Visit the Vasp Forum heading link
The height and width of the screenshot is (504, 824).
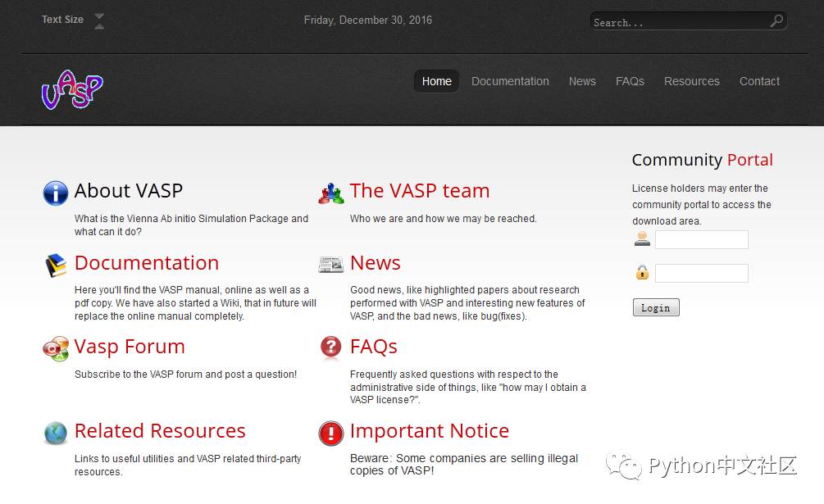(130, 347)
